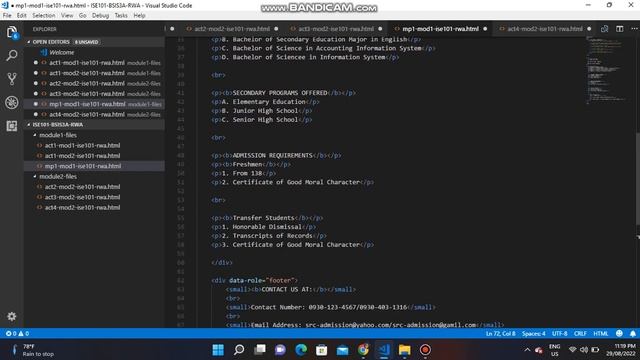The image size is (640, 360).
Task: Open the Windows Start menu
Action: coord(218,350)
